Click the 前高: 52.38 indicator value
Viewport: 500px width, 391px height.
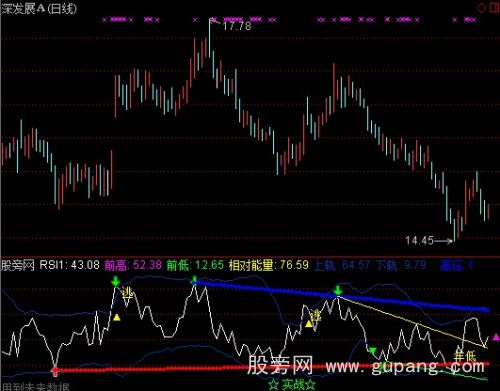point(133,265)
